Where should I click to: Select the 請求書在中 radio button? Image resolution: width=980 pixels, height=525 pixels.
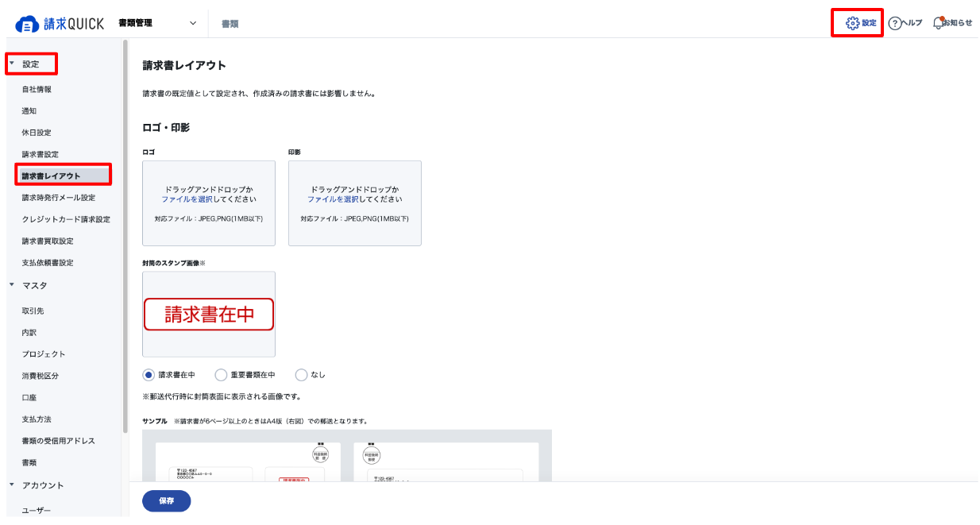coord(149,375)
